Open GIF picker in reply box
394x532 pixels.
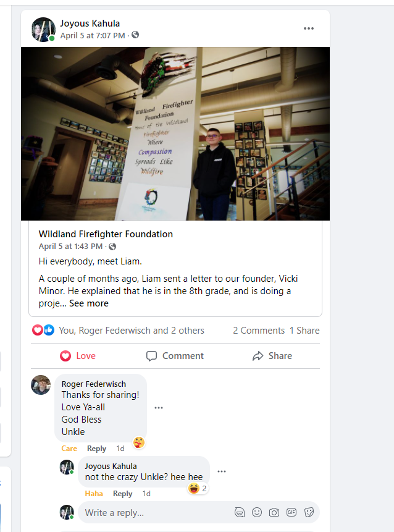[x=291, y=512]
